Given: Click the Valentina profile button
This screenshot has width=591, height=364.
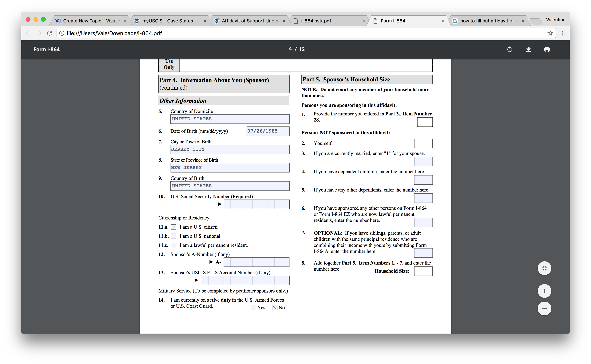Looking at the screenshot, I should [x=555, y=20].
